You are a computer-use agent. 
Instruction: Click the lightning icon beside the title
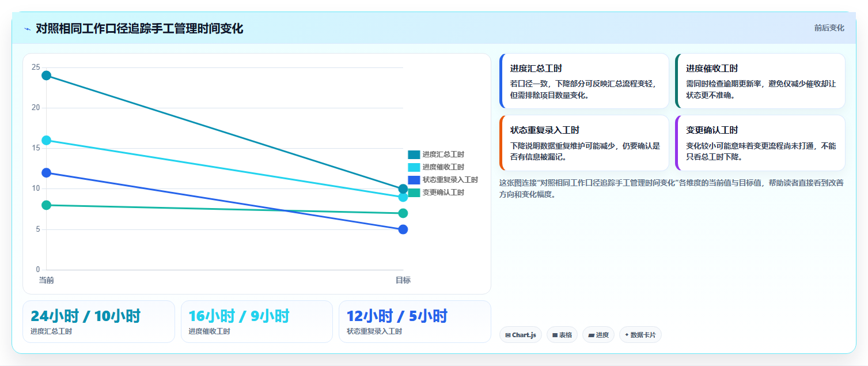pos(27,29)
